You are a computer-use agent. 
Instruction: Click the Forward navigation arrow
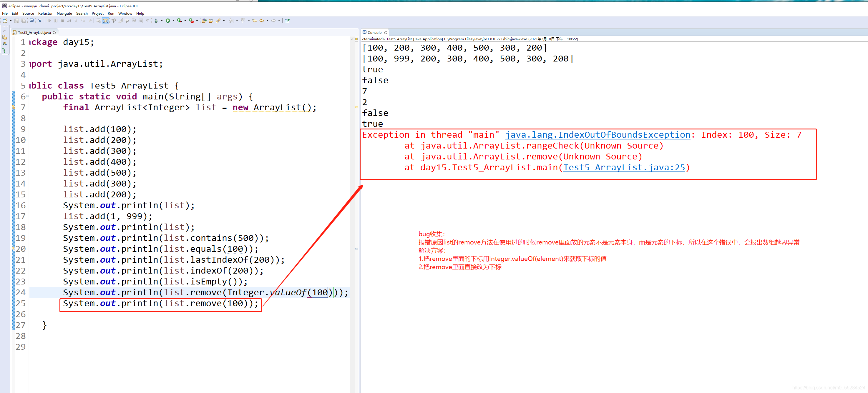pyautogui.click(x=273, y=21)
